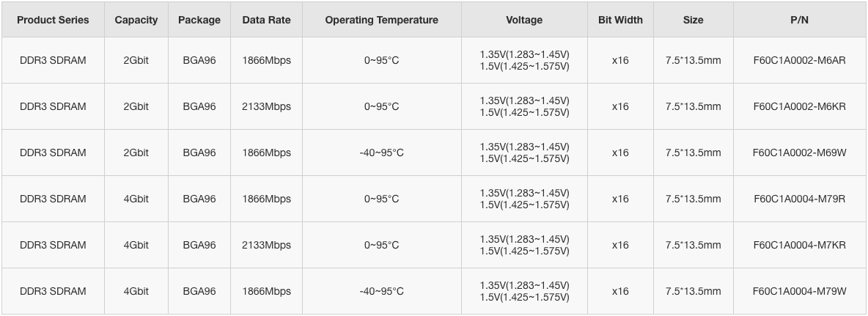
Task: Open part number F60C1A0002-M69W
Action: (799, 153)
